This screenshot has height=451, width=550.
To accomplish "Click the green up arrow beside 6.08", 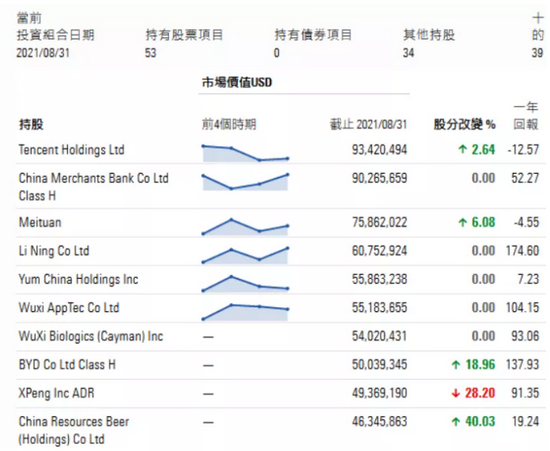I will point(463,222).
